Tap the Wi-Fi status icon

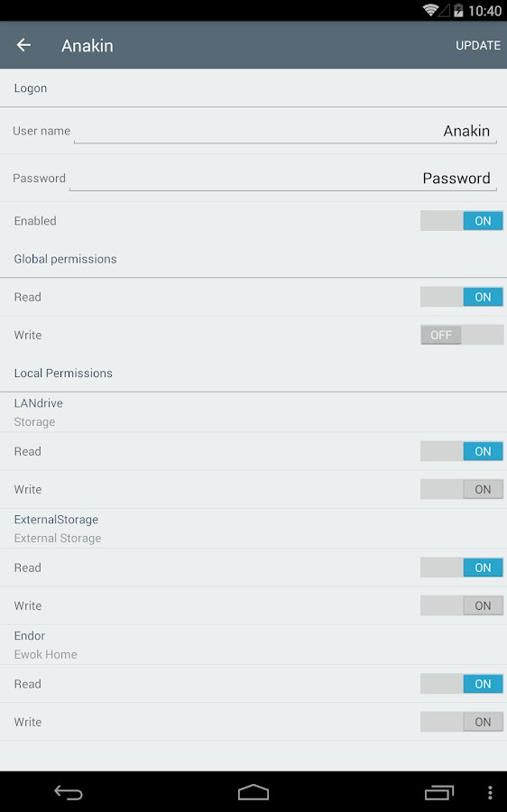[429, 10]
